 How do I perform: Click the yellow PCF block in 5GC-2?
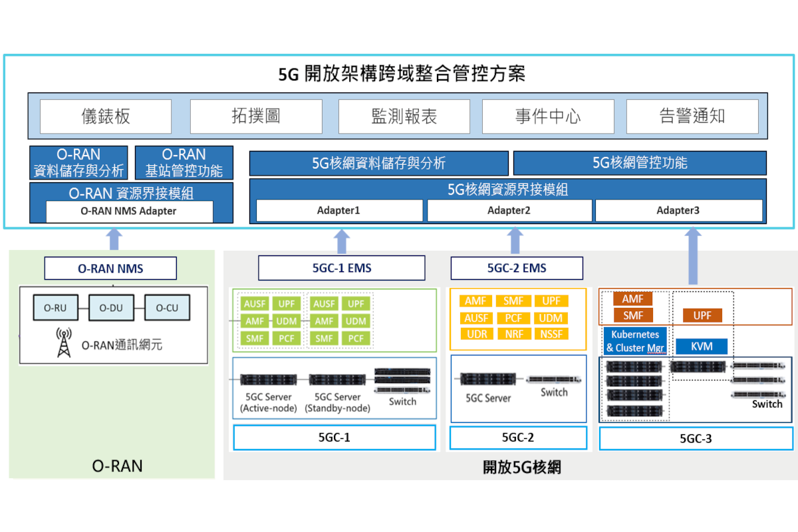click(x=513, y=318)
